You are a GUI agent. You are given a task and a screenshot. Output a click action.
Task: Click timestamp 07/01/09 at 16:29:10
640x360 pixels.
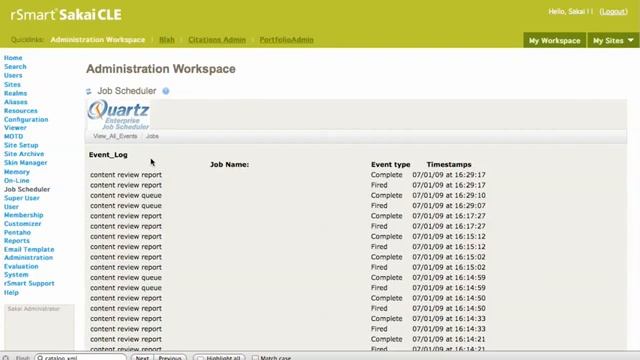(449, 196)
